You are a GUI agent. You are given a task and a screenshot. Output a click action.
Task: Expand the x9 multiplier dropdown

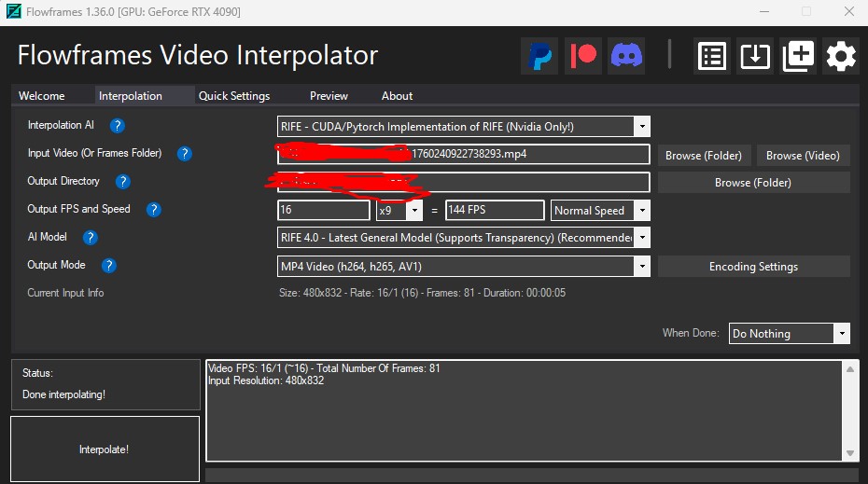coord(414,210)
